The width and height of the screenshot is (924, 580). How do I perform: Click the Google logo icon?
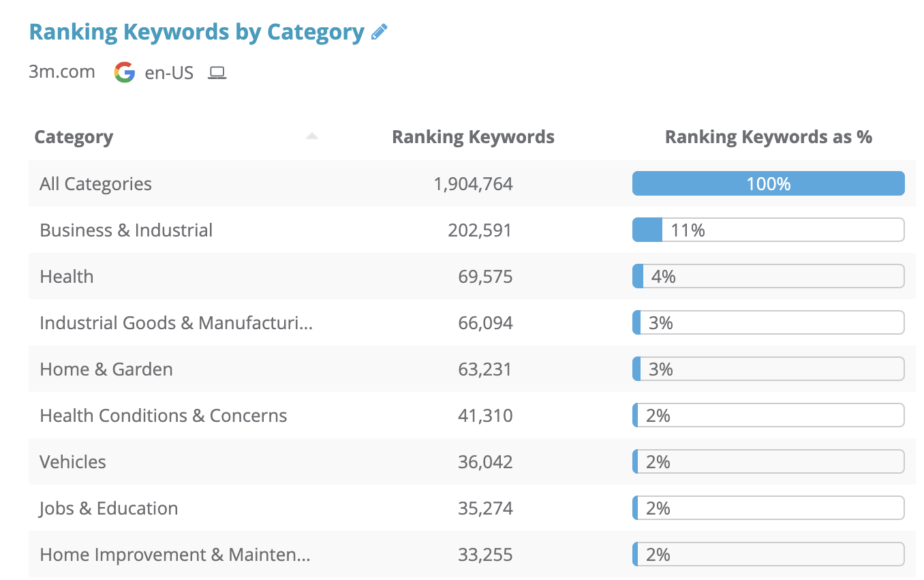[x=124, y=72]
